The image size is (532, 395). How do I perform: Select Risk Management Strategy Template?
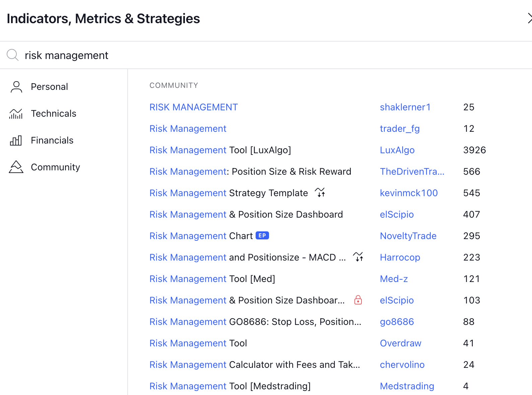point(228,193)
